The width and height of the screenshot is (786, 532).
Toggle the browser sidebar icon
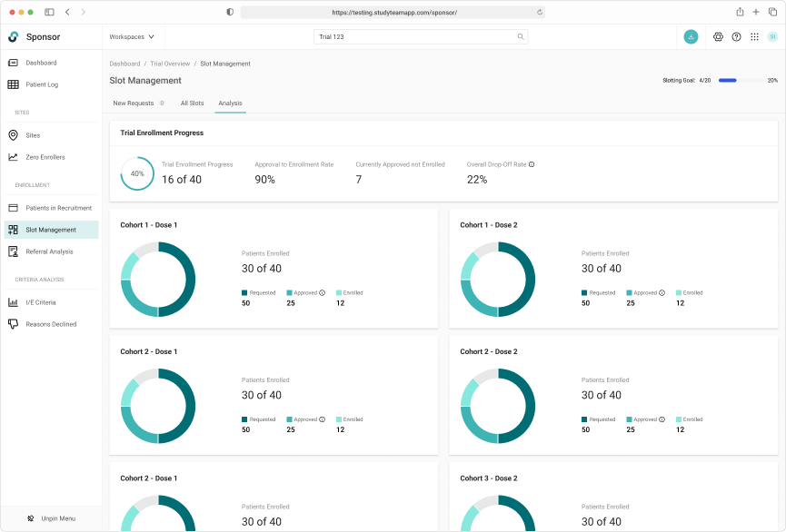coord(49,12)
